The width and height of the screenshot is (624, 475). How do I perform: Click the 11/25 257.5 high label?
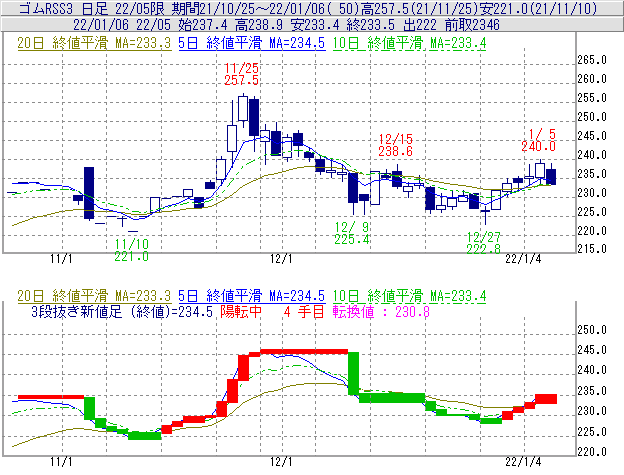pos(241,74)
